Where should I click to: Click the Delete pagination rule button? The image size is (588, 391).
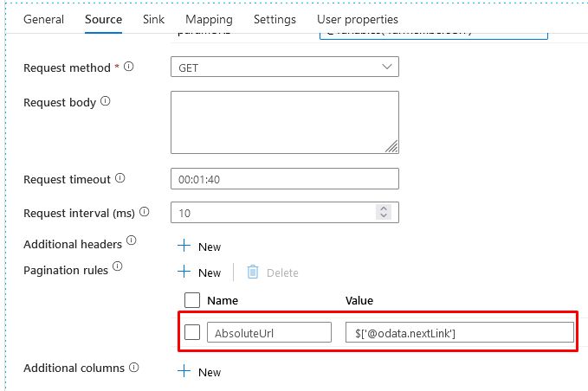273,272
